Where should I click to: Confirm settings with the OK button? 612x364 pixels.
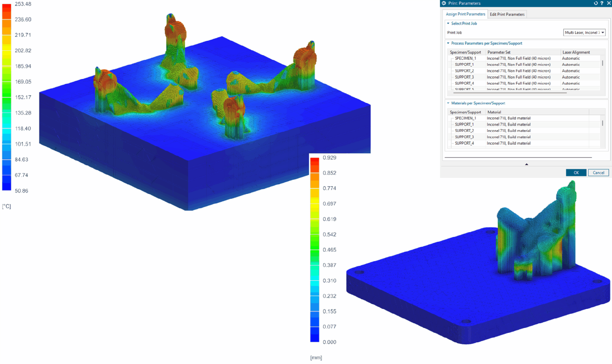[576, 172]
